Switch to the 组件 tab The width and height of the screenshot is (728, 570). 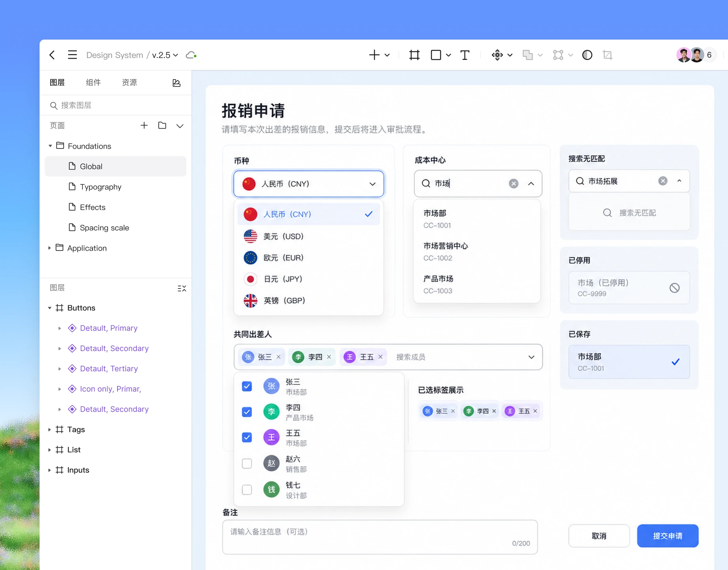click(93, 82)
